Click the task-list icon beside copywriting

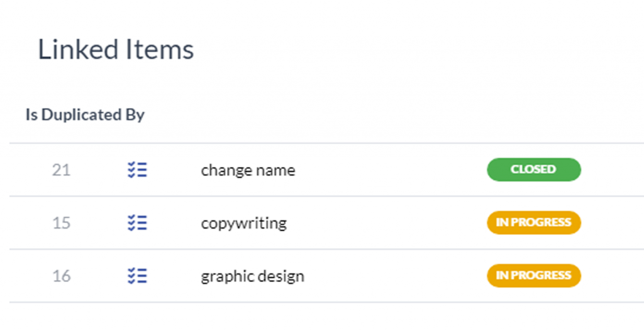point(136,223)
